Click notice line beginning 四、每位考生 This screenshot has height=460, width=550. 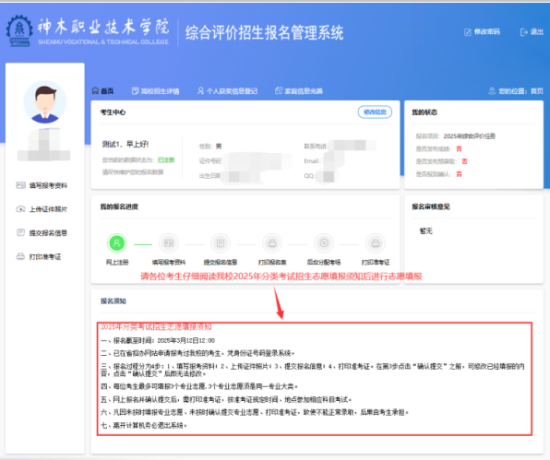pos(199,386)
